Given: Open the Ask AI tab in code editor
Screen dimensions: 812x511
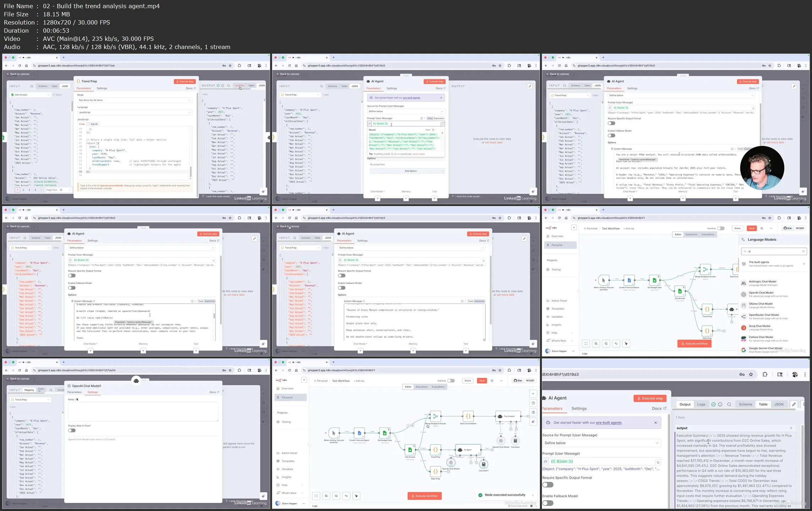Looking at the screenshot, I should [x=94, y=124].
